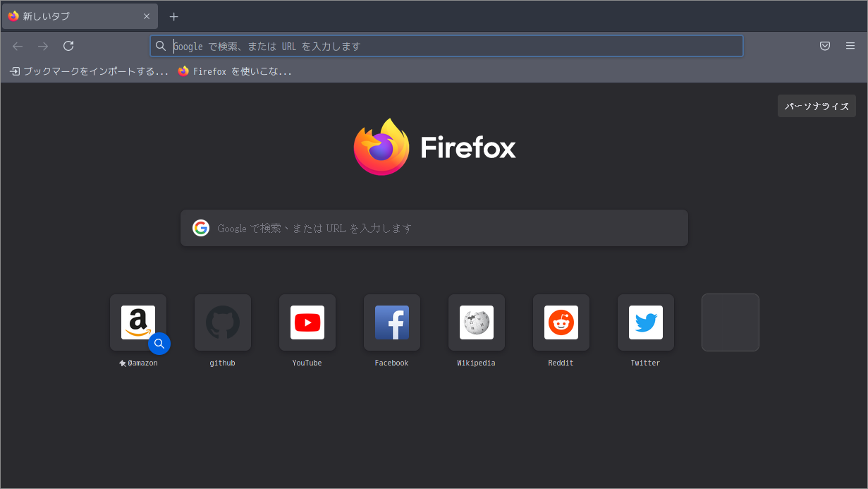The height and width of the screenshot is (489, 868).
Task: Open a new tab with plus button
Action: pos(174,16)
